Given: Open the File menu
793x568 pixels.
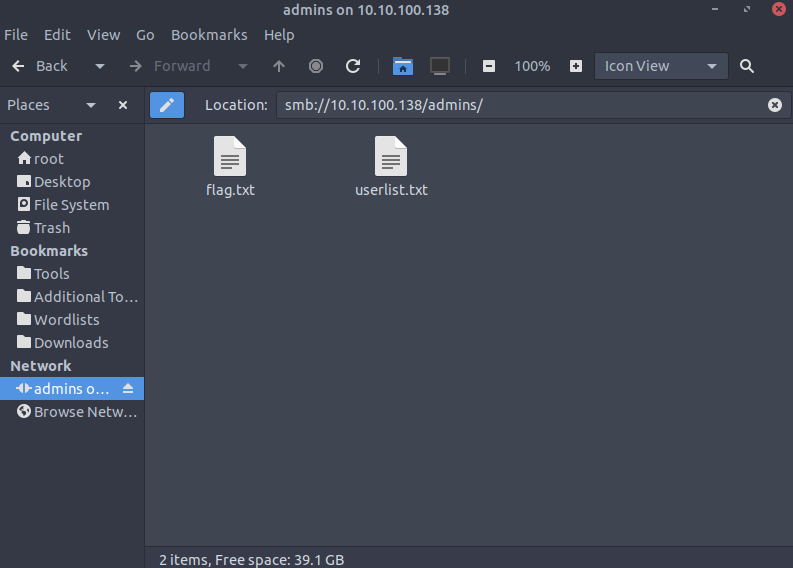Looking at the screenshot, I should [16, 35].
